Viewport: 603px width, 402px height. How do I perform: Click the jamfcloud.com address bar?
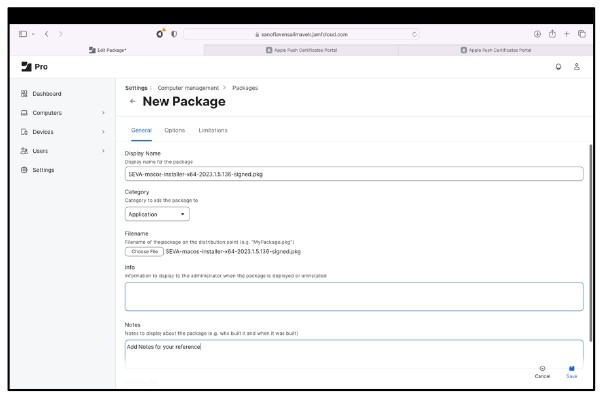point(301,34)
